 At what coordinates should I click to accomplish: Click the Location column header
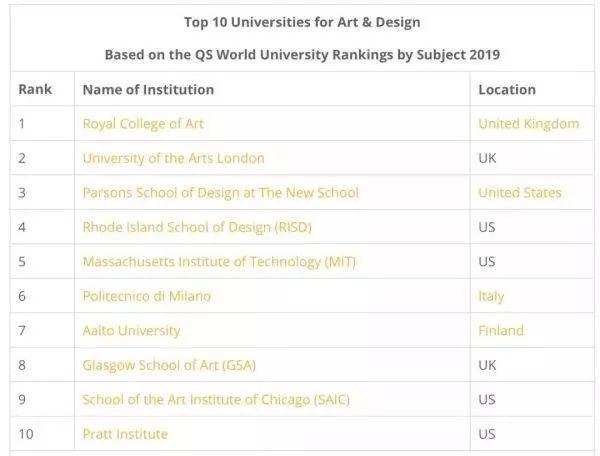pyautogui.click(x=506, y=89)
